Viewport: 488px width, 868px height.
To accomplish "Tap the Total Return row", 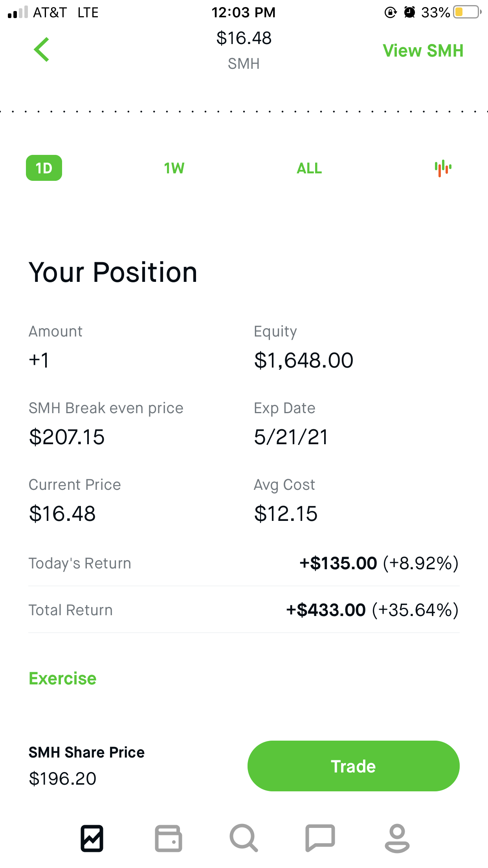I will point(244,610).
